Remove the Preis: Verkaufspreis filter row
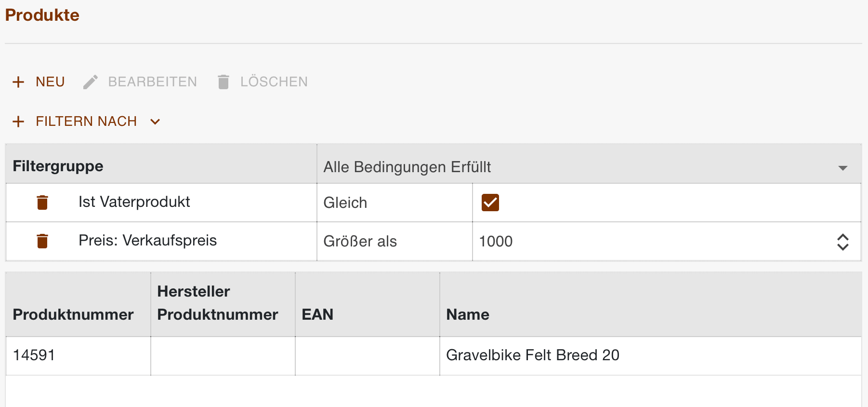 (x=42, y=241)
